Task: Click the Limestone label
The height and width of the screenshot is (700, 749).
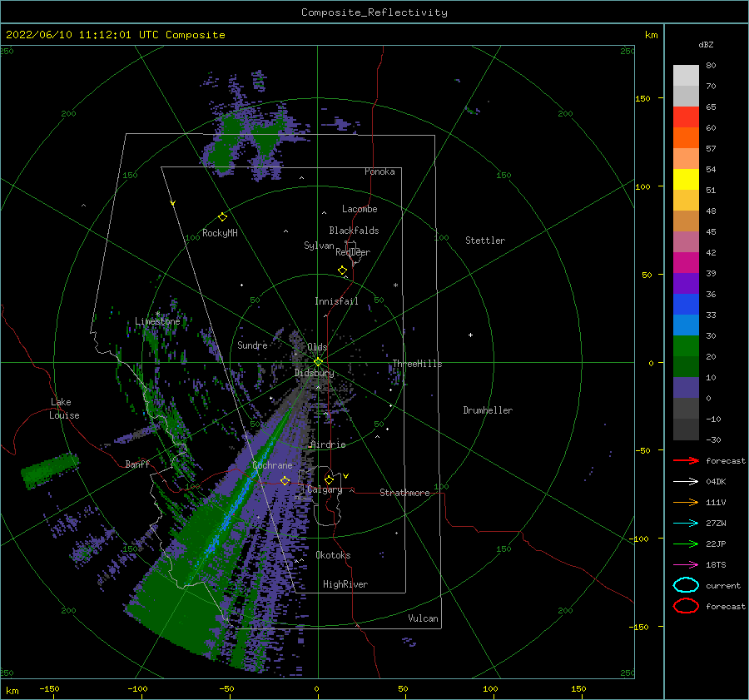Action: point(157,321)
